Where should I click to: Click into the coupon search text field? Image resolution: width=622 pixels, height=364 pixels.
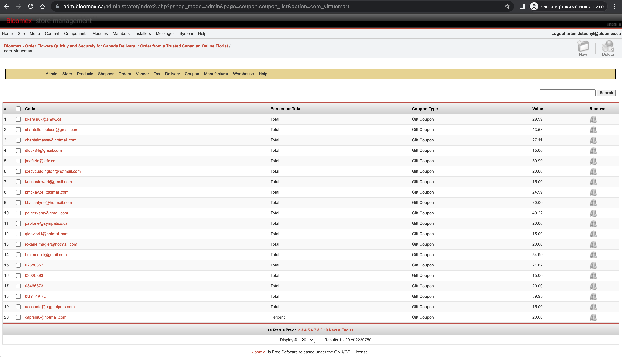pyautogui.click(x=567, y=93)
